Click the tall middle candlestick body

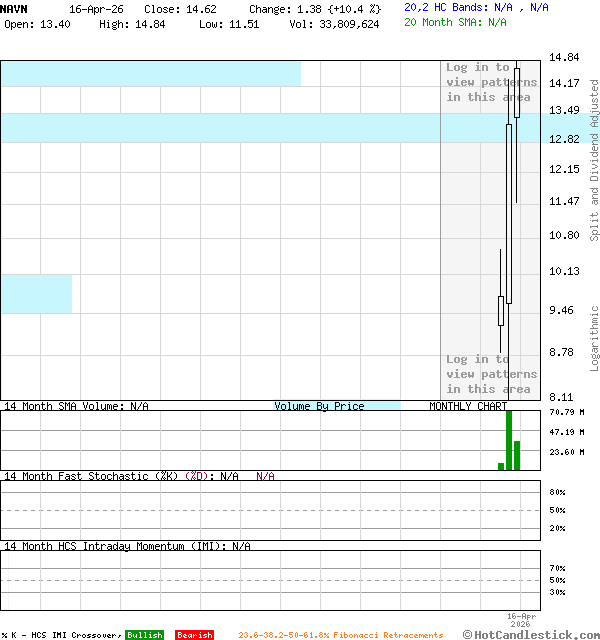tap(509, 213)
